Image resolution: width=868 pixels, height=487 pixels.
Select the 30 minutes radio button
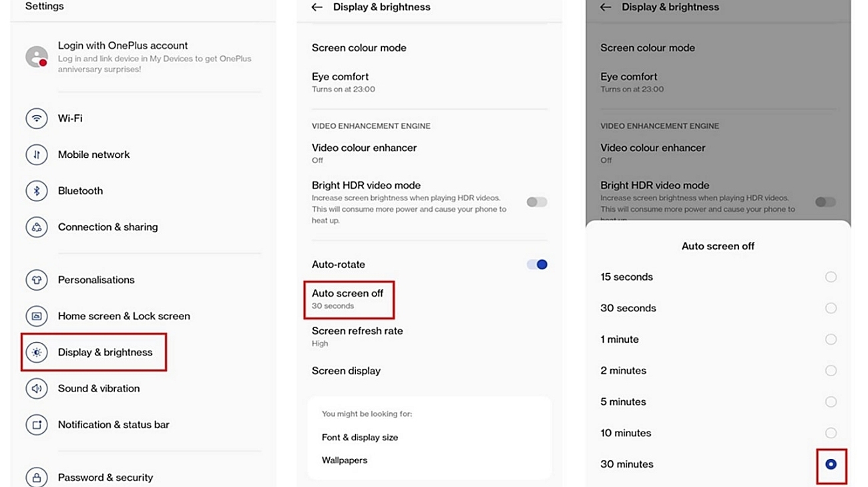pyautogui.click(x=831, y=464)
